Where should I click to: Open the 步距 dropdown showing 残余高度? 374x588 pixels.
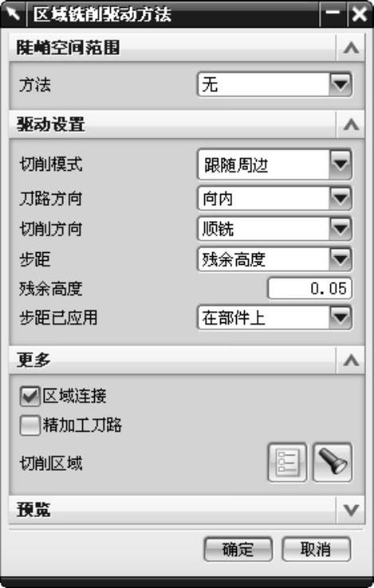pos(274,259)
